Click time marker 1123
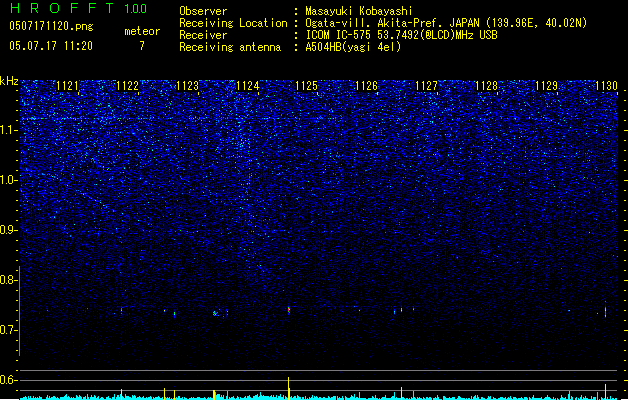This screenshot has width=629, height=400. pyautogui.click(x=187, y=86)
